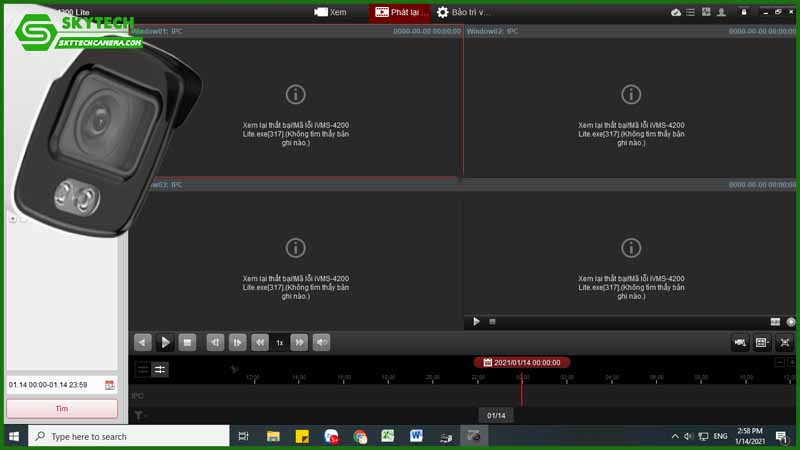The width and height of the screenshot is (800, 450).
Task: Stop playback with the stop button
Action: coord(187,342)
